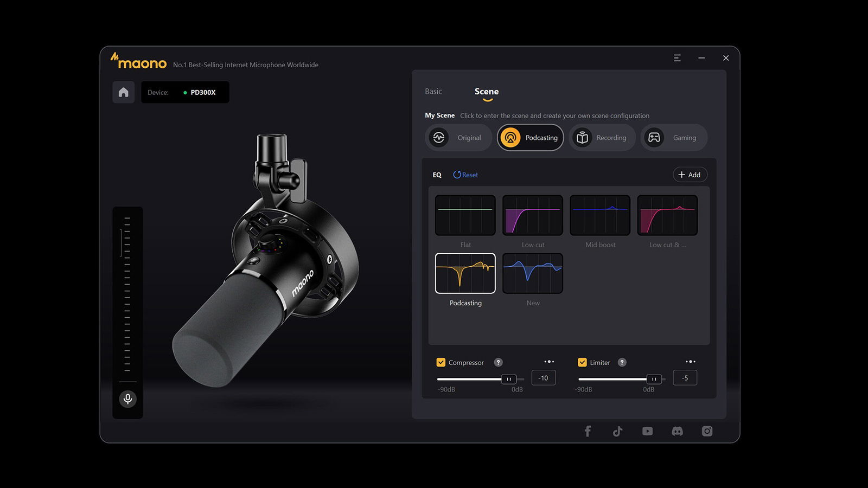The image size is (868, 488).
Task: Select the Podcasting scene
Action: (531, 138)
